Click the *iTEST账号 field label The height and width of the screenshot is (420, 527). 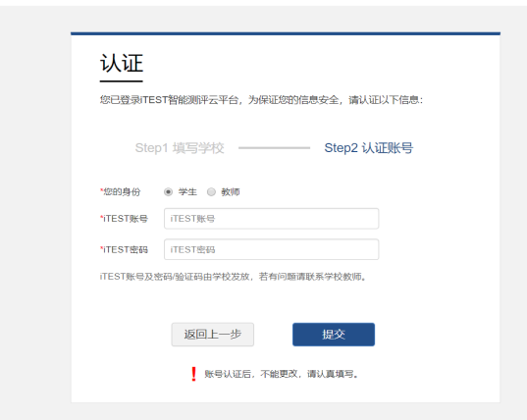pyautogui.click(x=124, y=219)
